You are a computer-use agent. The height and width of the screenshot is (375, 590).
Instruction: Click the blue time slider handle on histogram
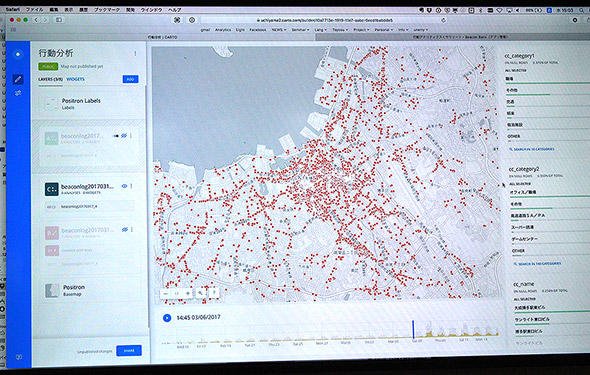413,329
